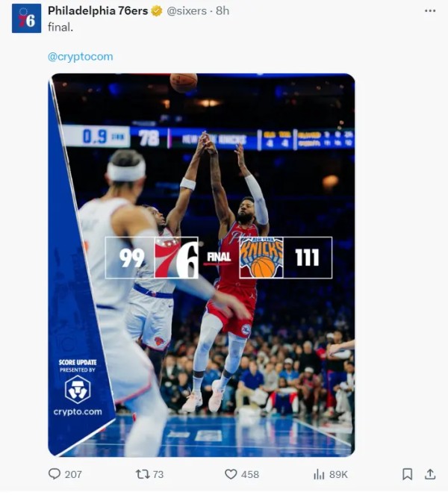This screenshot has height=495, width=448.
Task: Share the post with upload icon
Action: [x=430, y=474]
